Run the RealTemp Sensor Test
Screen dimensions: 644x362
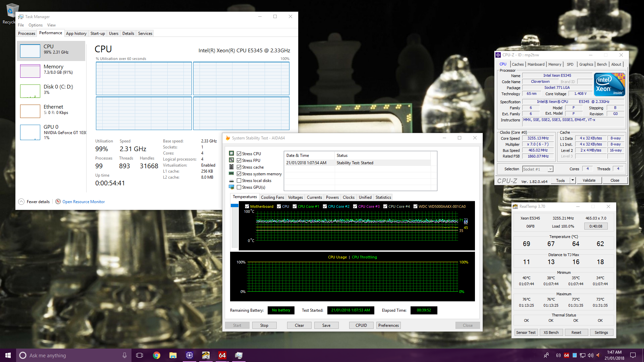[526, 333]
